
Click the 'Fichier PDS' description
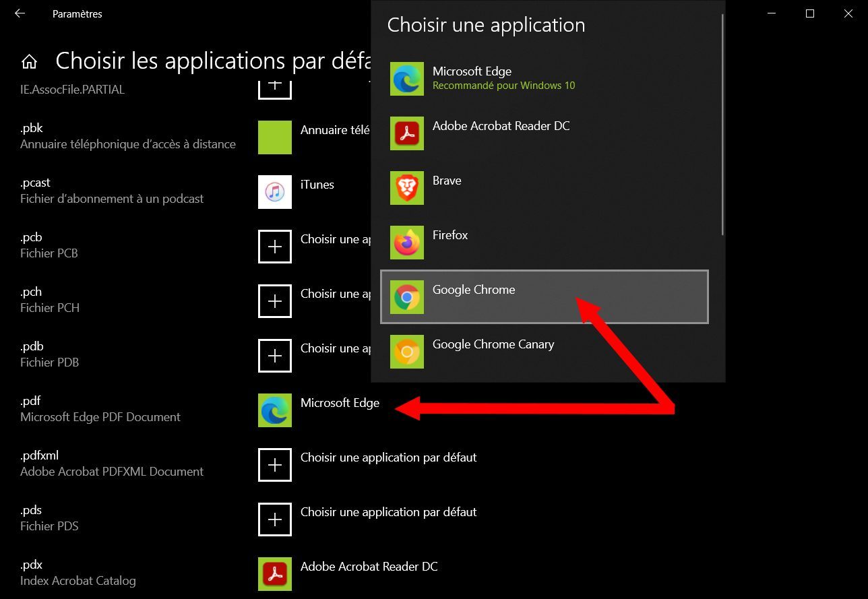pyautogui.click(x=49, y=526)
